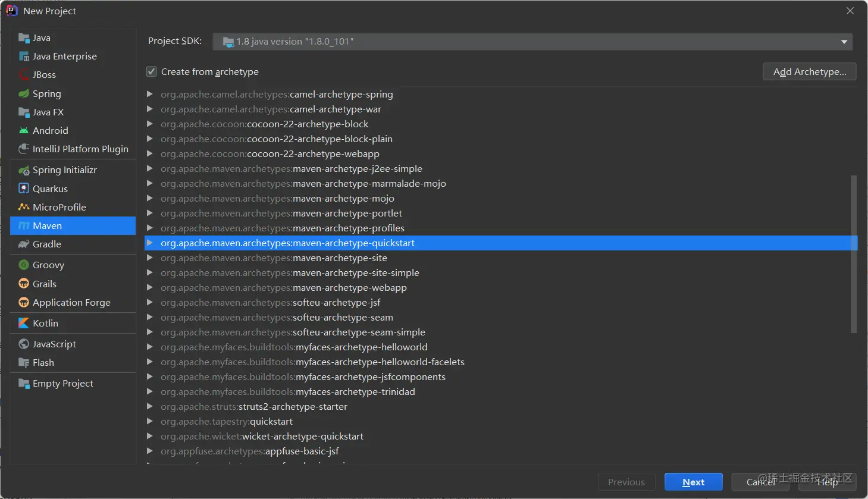Expand maven-archetype-quickstart node
Screen dimensions: 868x499
[150, 243]
